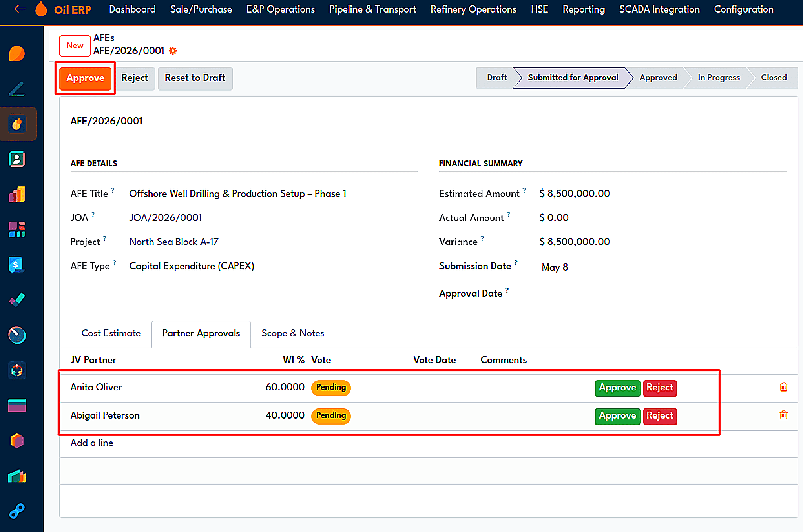Open the Pipeline & Transport menu
The height and width of the screenshot is (532, 803).
[x=372, y=9]
